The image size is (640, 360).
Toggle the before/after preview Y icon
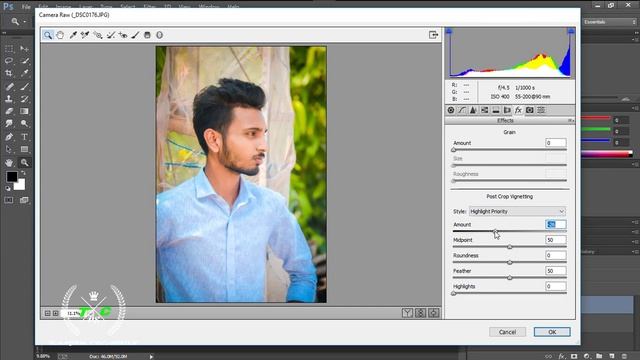[407, 313]
